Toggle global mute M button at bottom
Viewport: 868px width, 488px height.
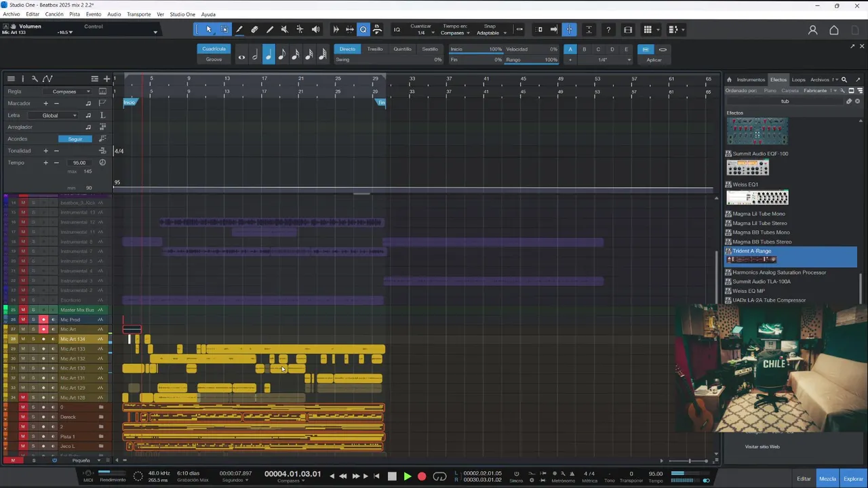coord(12,460)
